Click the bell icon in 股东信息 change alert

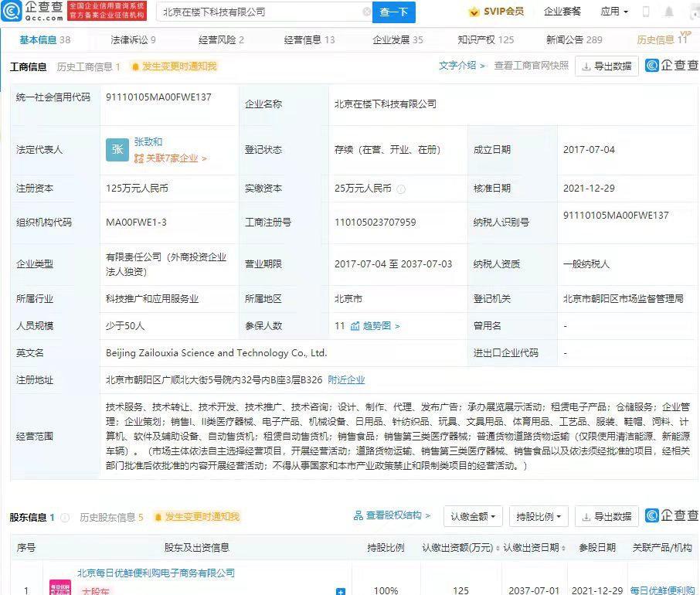(x=158, y=517)
